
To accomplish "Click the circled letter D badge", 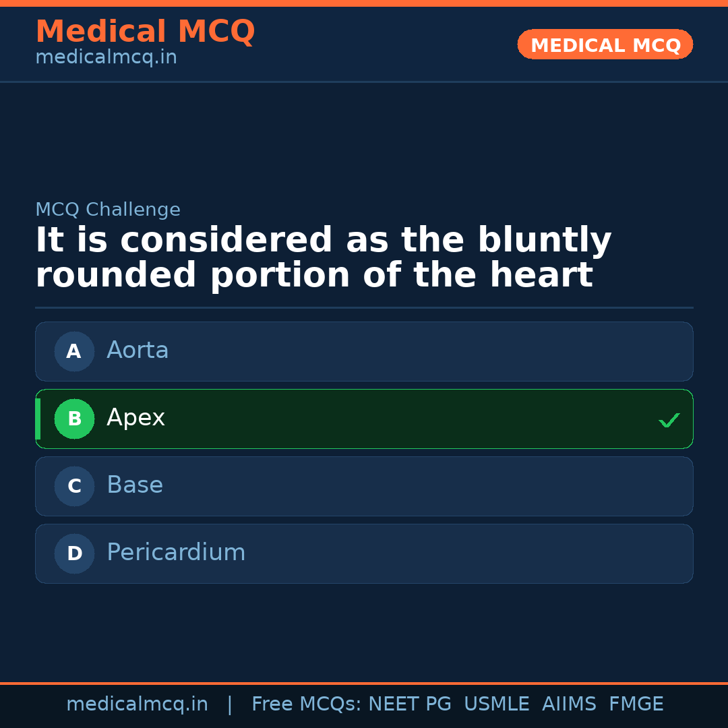I will click(74, 553).
